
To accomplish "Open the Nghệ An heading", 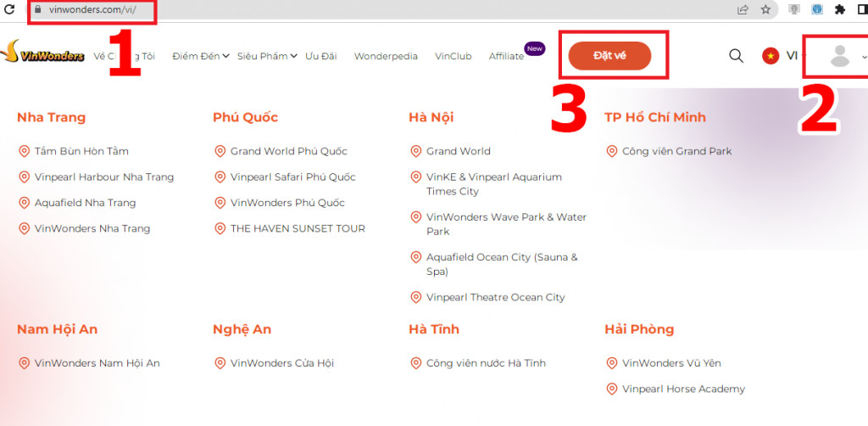I will click(x=242, y=329).
